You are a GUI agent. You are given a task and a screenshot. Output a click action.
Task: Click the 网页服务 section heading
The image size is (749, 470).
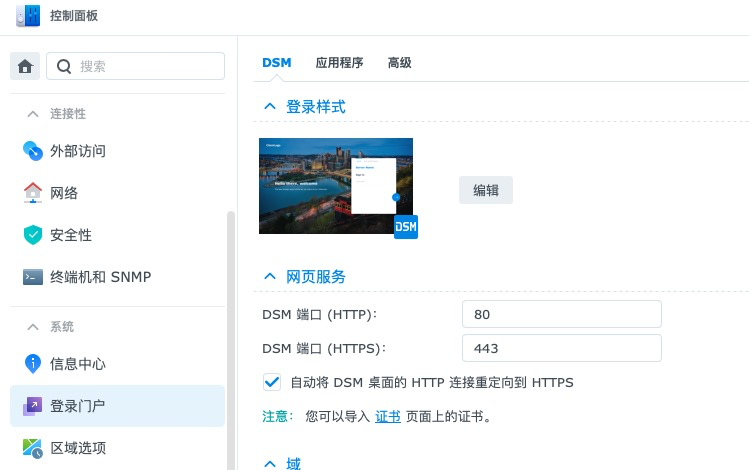[x=315, y=277]
